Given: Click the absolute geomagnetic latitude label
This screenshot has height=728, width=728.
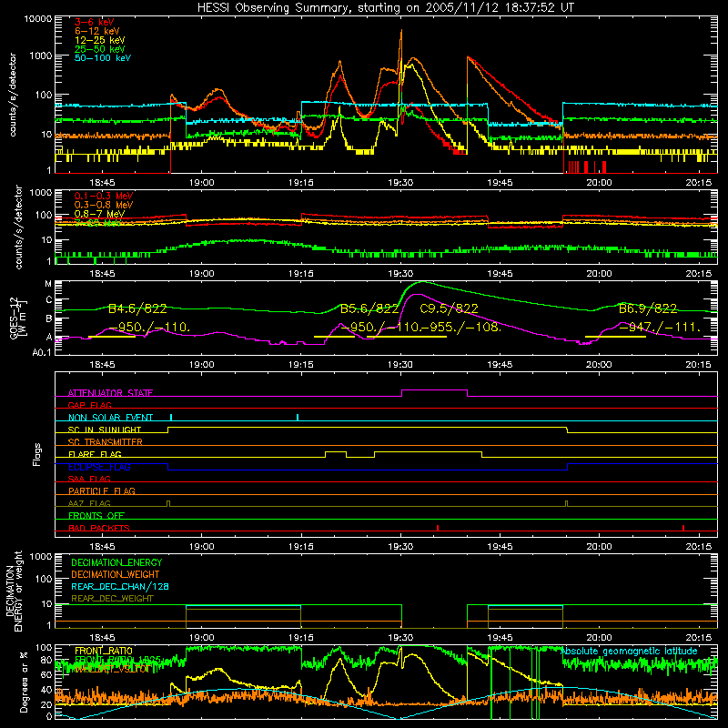Looking at the screenshot, I should click(629, 651).
